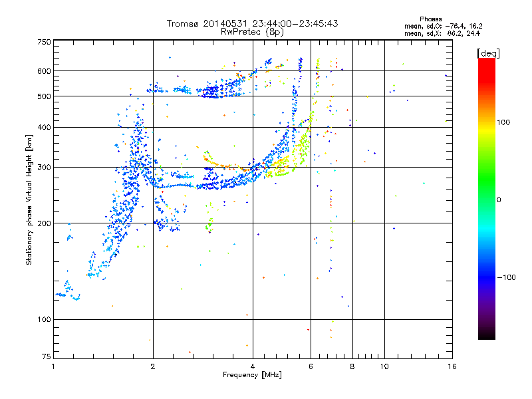Click the 'mean, sd,X: 86.2, 24.4' statistic
Image resolution: width=532 pixels, height=399 pixels.
(x=442, y=33)
